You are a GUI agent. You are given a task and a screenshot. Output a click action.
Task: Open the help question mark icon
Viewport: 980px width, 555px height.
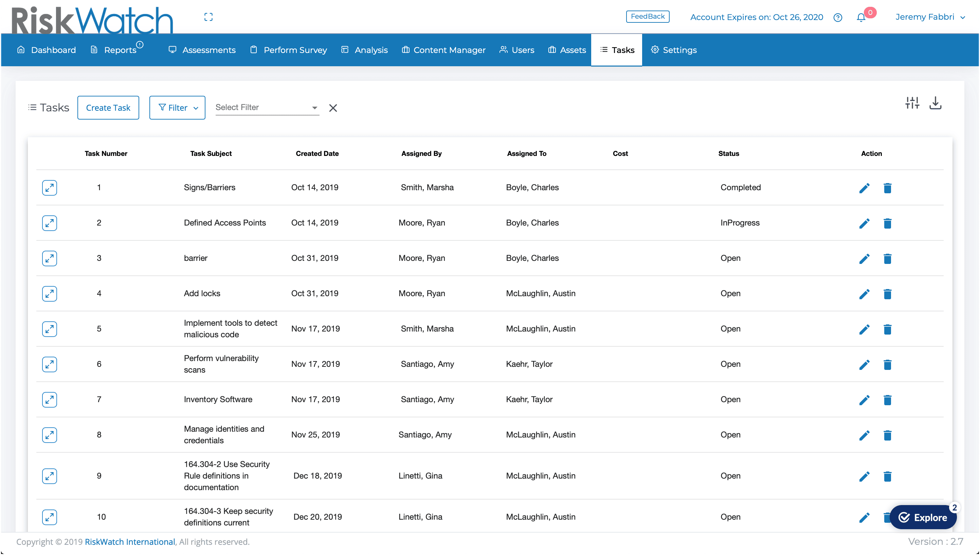pos(837,18)
